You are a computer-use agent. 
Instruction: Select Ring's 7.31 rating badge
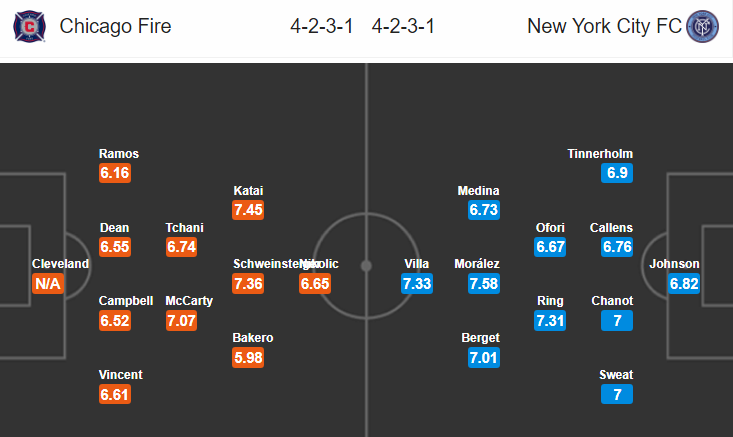point(550,321)
